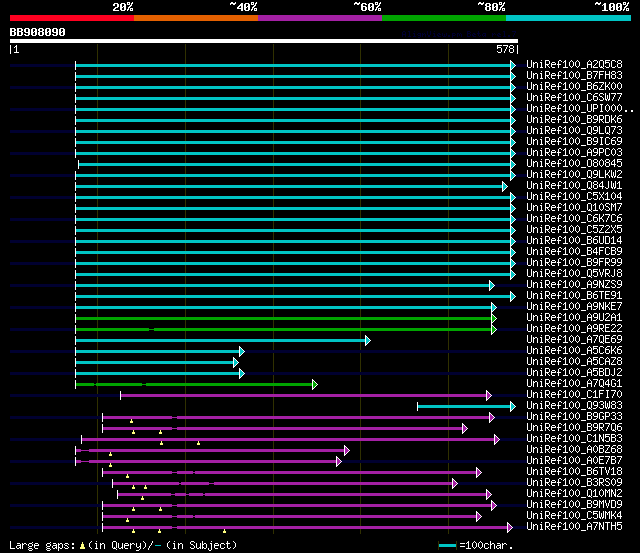Click the 578 query end position label

pyautogui.click(x=505, y=49)
